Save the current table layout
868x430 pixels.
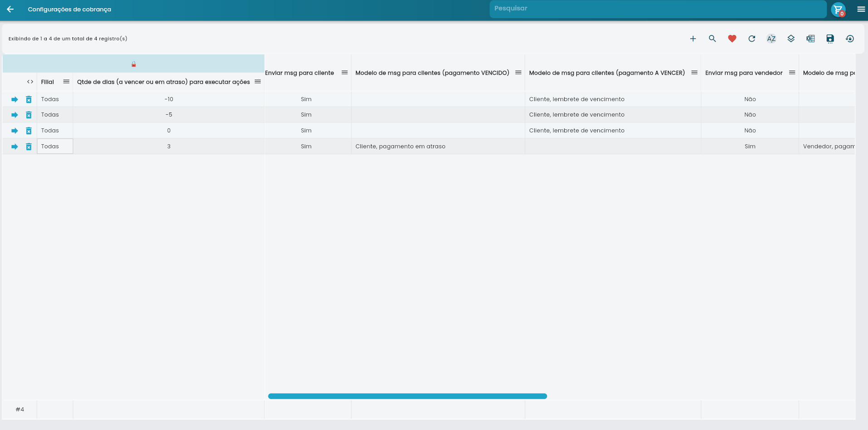tap(830, 39)
